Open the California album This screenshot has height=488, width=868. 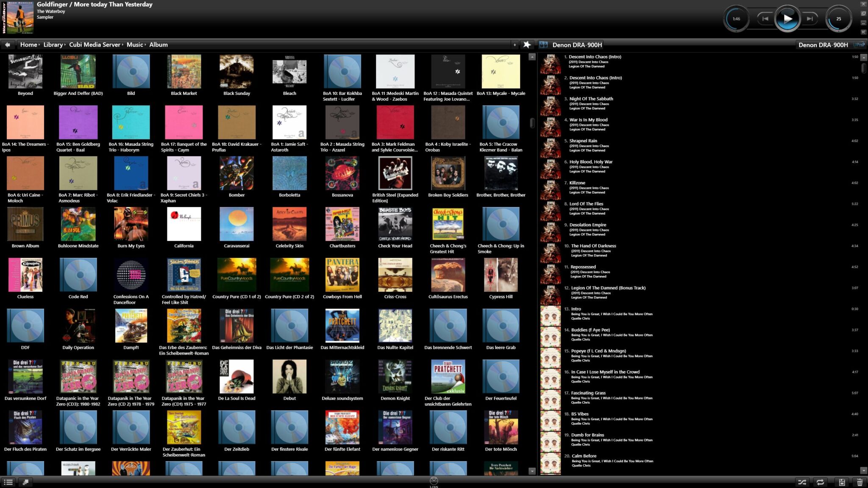coord(184,228)
